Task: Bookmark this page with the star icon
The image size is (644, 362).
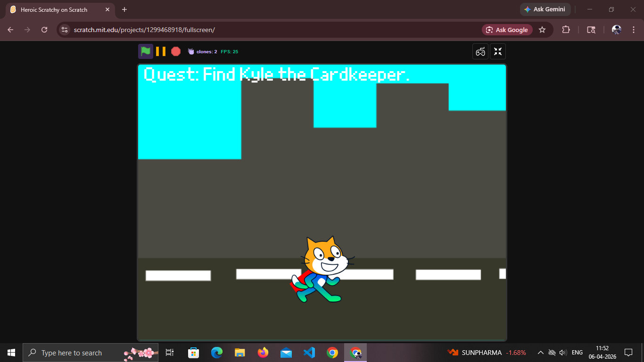Action: pyautogui.click(x=542, y=30)
